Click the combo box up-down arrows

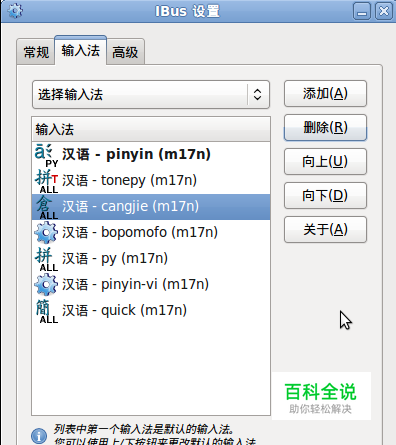tap(257, 95)
